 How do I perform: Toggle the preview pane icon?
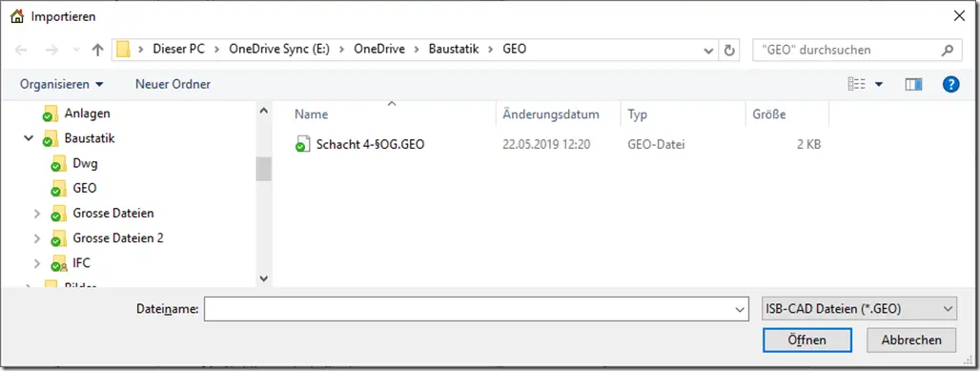tap(913, 84)
